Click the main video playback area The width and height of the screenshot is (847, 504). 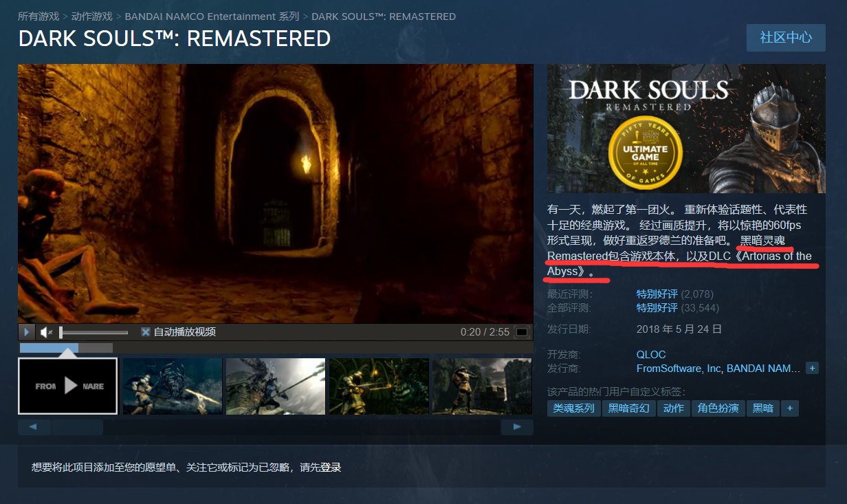[x=276, y=194]
